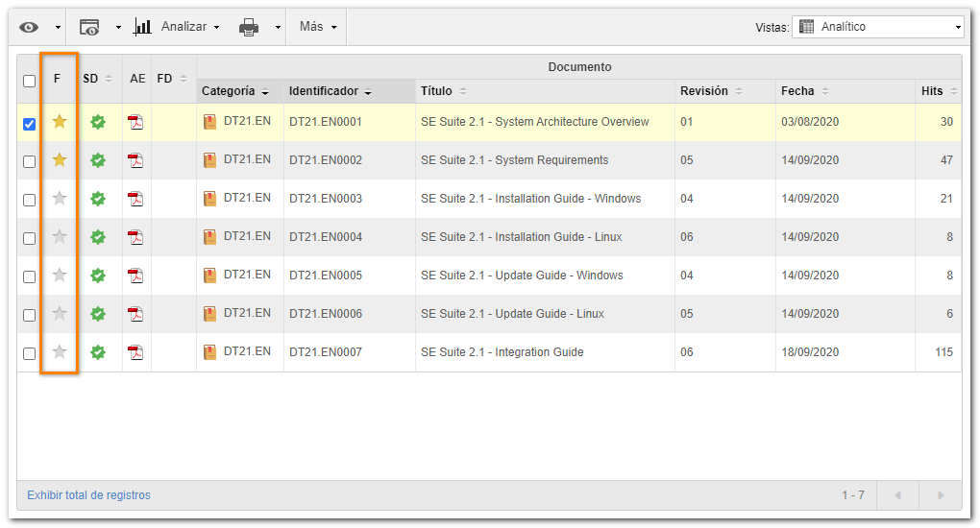The image size is (980, 528).
Task: Toggle the select-all header checkbox
Action: click(30, 82)
